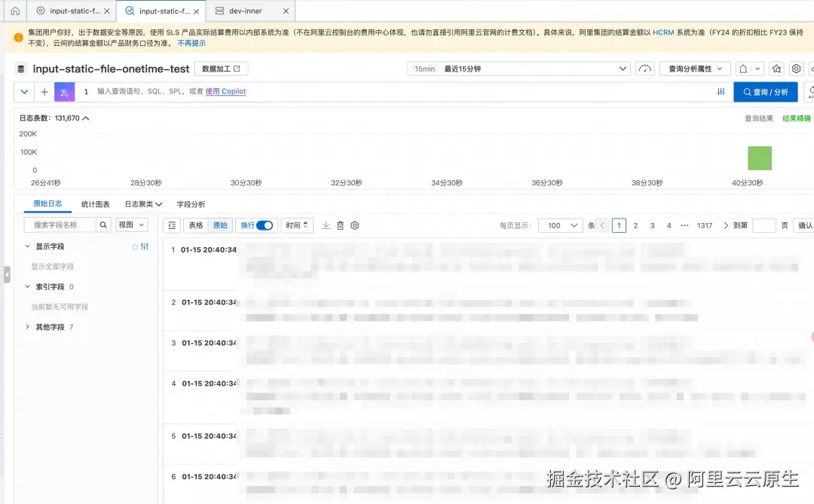Viewport: 814px width, 504px height.
Task: Click the green histogram bar in log chart
Action: [760, 158]
